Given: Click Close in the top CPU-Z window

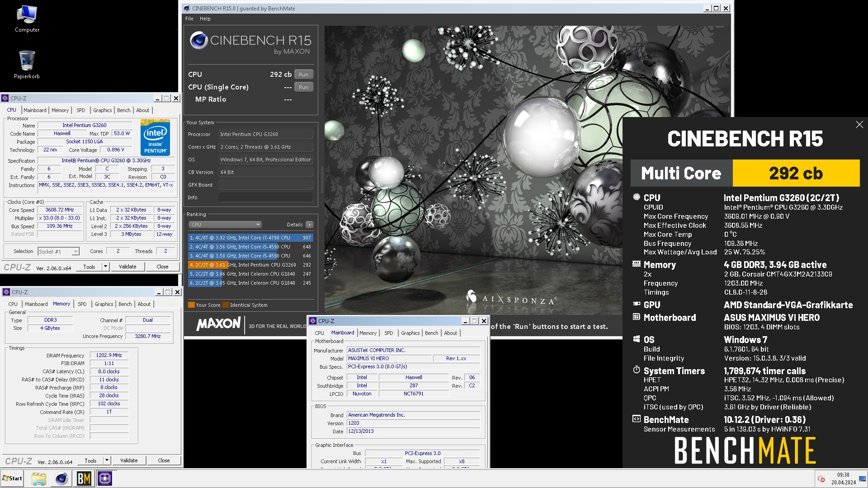Looking at the screenshot, I should tap(162, 267).
